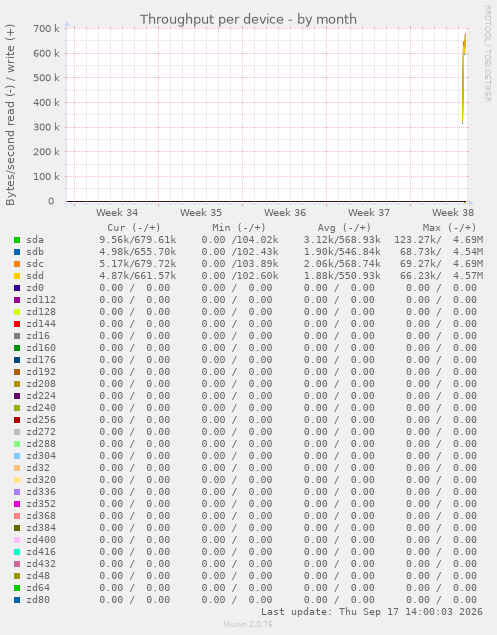Click the zd304 device label
Screen dimensions: 497x635
(x=41, y=456)
